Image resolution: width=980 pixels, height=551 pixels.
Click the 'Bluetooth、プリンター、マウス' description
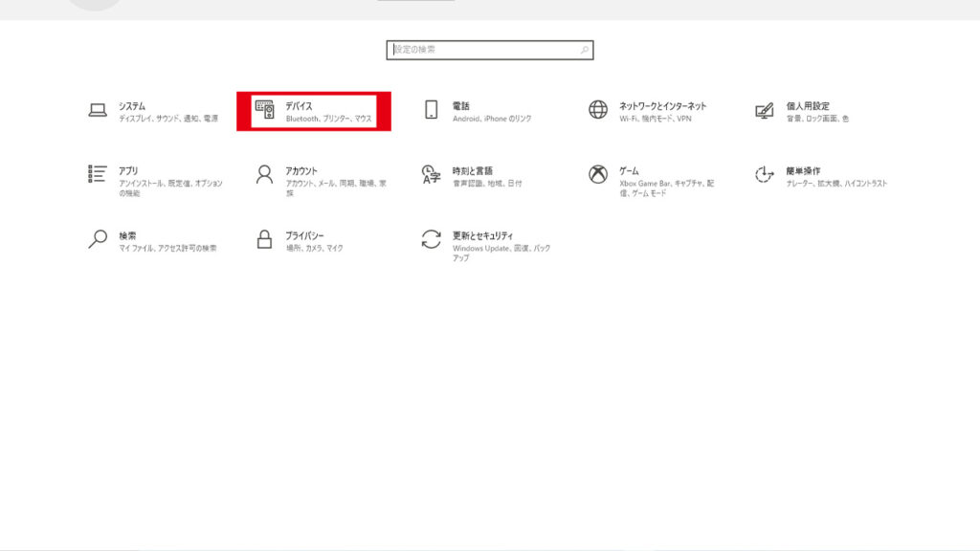tap(329, 119)
